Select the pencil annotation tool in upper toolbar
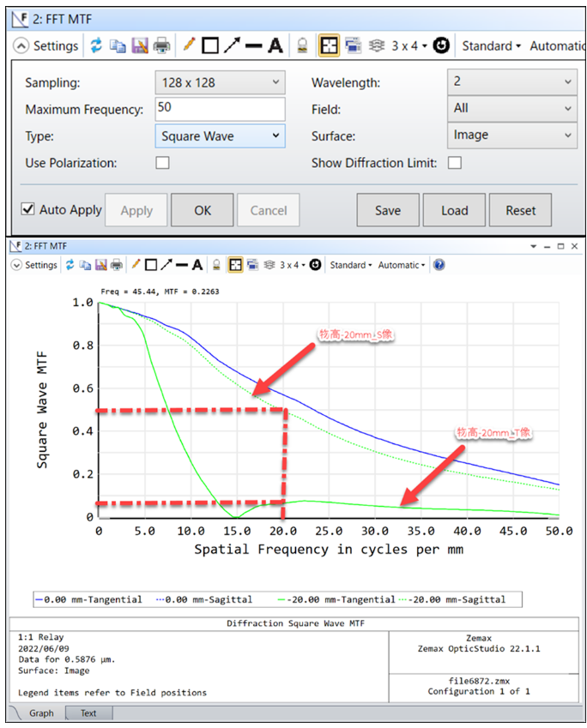The width and height of the screenshot is (587, 728). tap(189, 45)
